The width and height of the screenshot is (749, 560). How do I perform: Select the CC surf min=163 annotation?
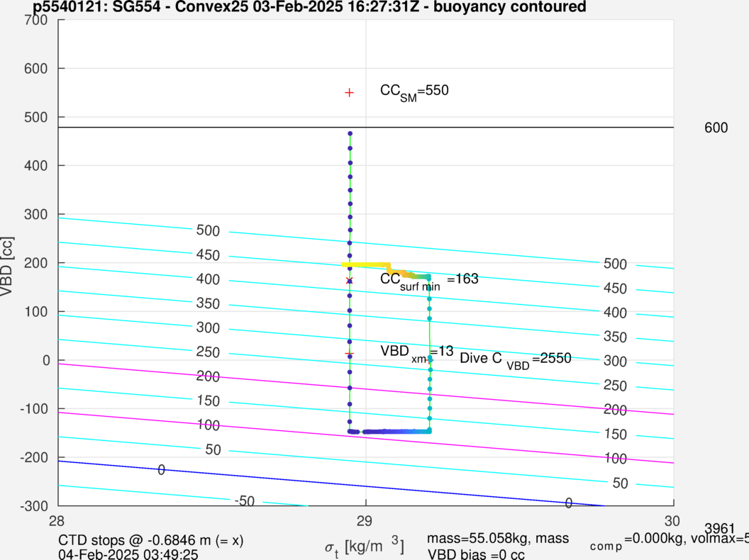click(x=429, y=279)
